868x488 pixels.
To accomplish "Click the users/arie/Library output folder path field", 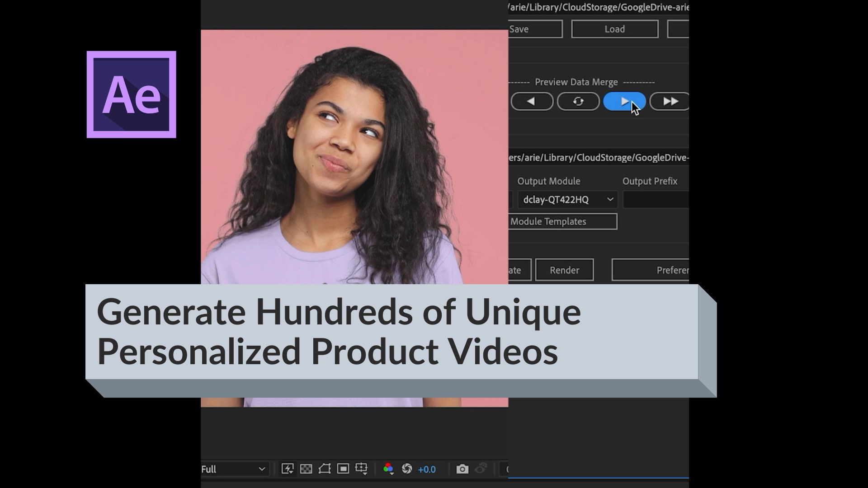I will (x=599, y=158).
